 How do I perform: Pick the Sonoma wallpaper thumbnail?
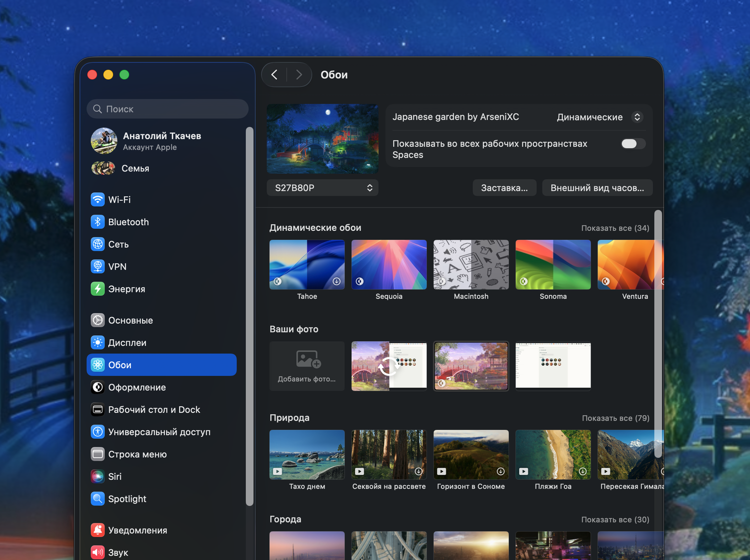point(553,265)
